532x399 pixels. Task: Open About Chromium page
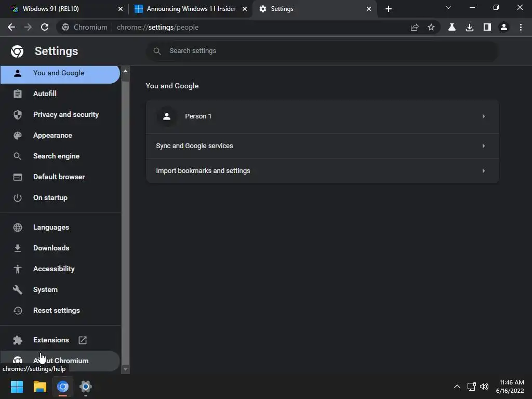pos(60,361)
